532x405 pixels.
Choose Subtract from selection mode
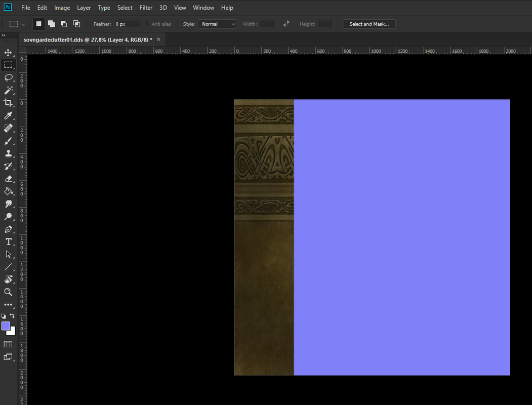pyautogui.click(x=64, y=24)
